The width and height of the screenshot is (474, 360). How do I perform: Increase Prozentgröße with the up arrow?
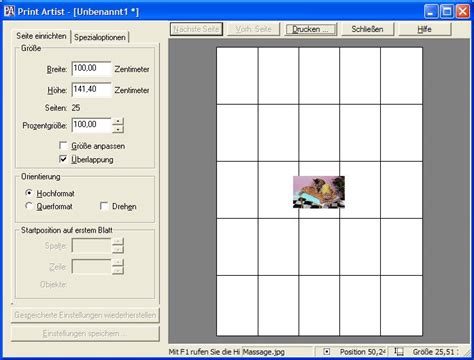click(x=118, y=122)
